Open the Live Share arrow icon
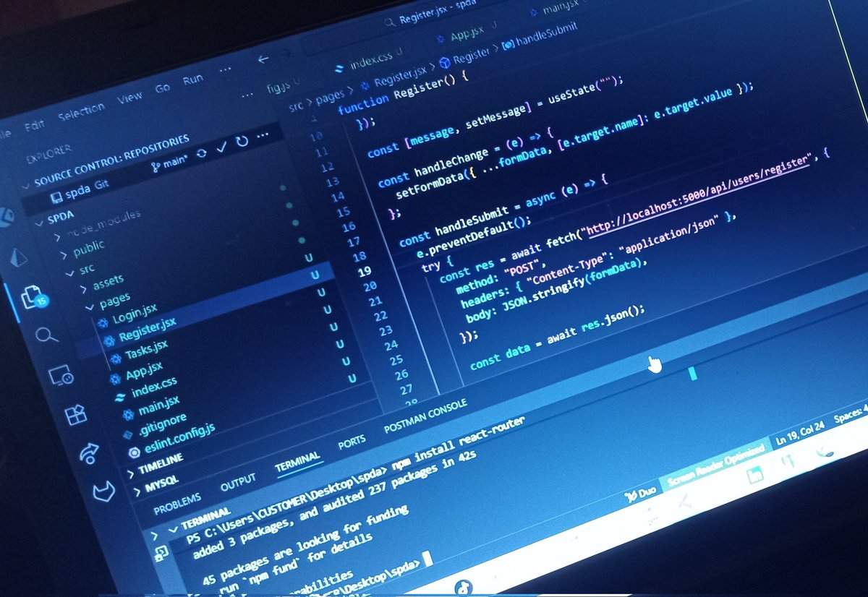The height and width of the screenshot is (597, 868). click(x=89, y=452)
